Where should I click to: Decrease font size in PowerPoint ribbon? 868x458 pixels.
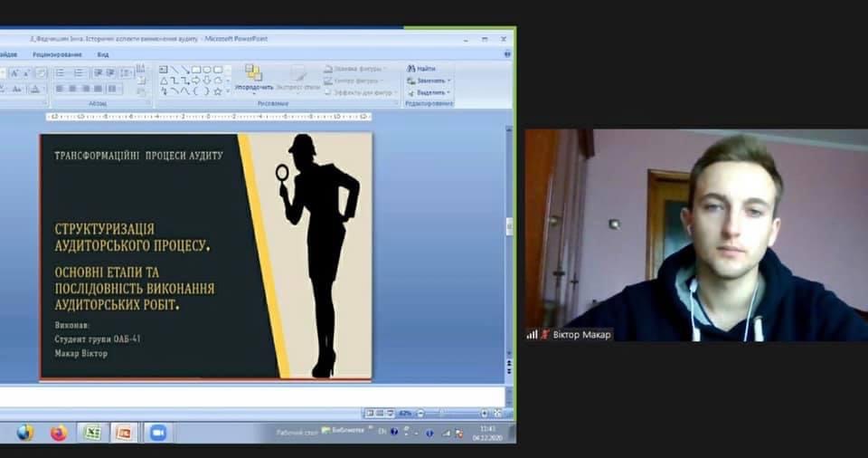pyautogui.click(x=26, y=73)
